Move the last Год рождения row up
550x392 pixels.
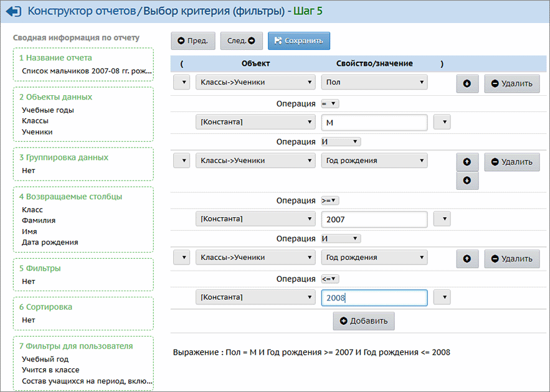coord(467,259)
